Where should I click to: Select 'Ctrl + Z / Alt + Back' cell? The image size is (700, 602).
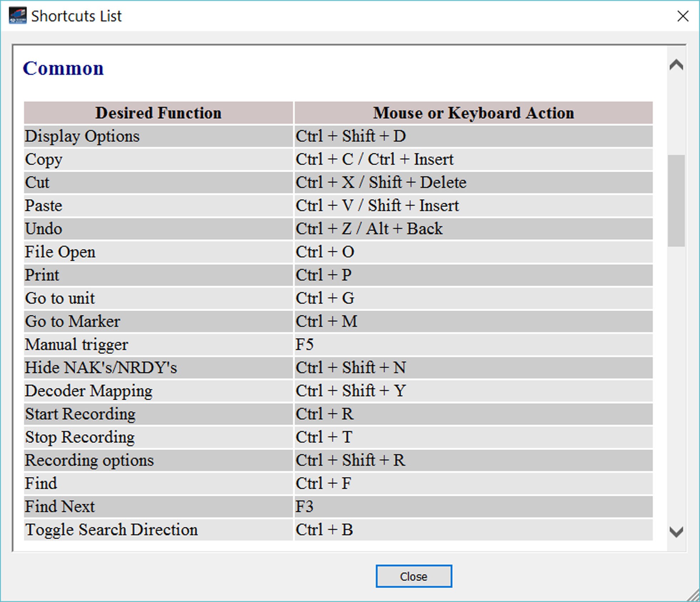pyautogui.click(x=473, y=229)
